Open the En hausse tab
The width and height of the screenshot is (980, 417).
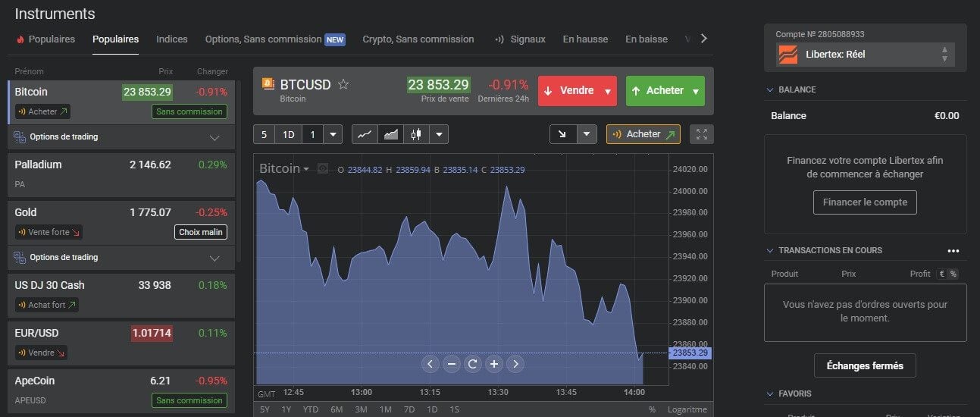click(x=585, y=39)
